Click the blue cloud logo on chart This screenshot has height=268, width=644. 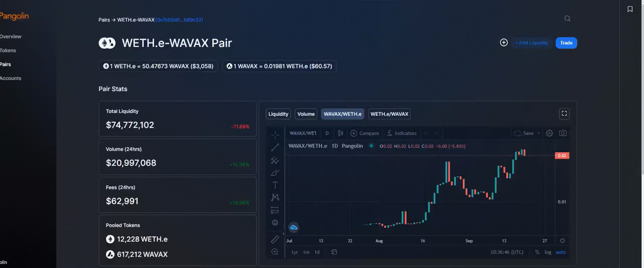click(x=294, y=228)
